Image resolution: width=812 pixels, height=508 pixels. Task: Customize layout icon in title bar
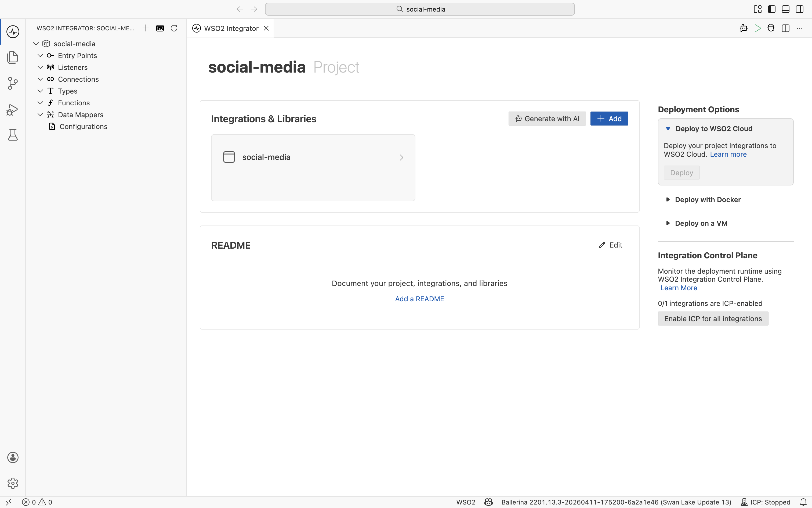(x=758, y=9)
